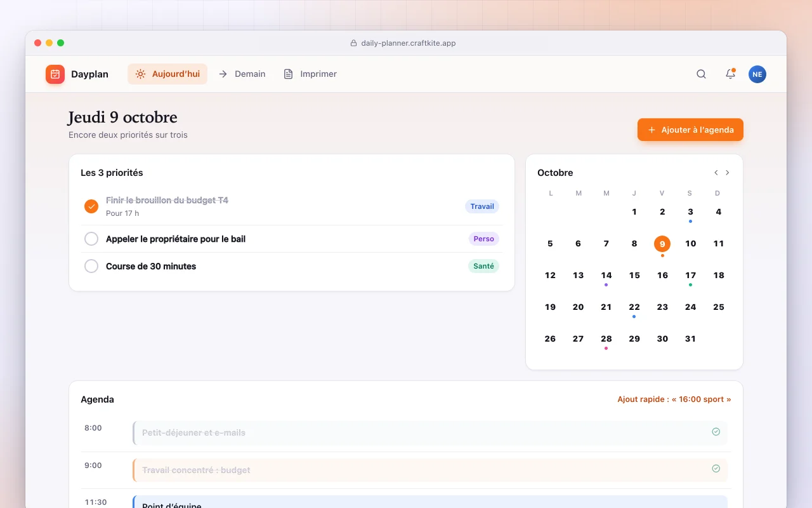
Task: Click the Travail tag
Action: [482, 206]
